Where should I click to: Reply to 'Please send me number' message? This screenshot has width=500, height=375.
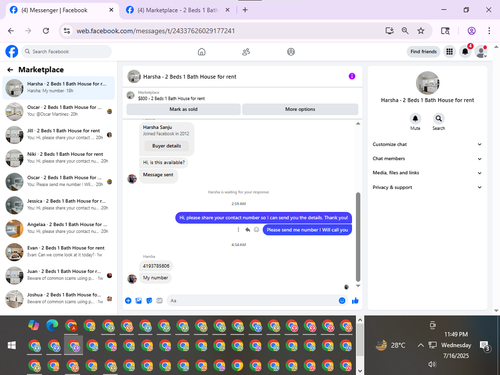coord(247,230)
